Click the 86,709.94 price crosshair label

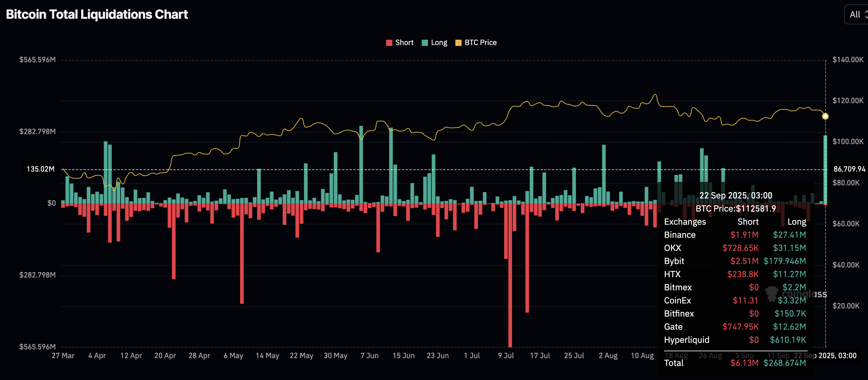point(849,169)
